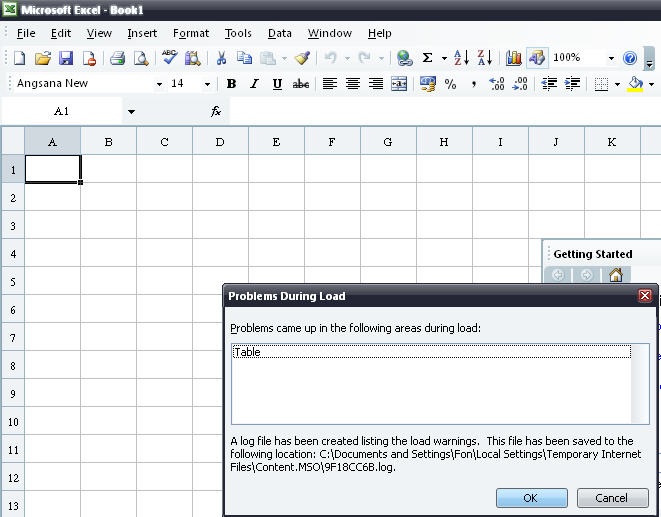661x517 pixels.
Task: Open the Chart Wizard icon
Action: tap(514, 58)
